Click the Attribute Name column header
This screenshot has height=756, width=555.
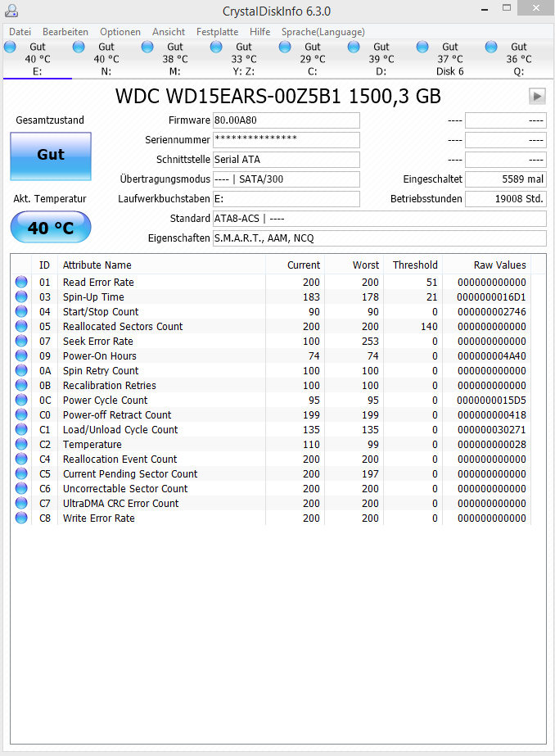(x=161, y=265)
